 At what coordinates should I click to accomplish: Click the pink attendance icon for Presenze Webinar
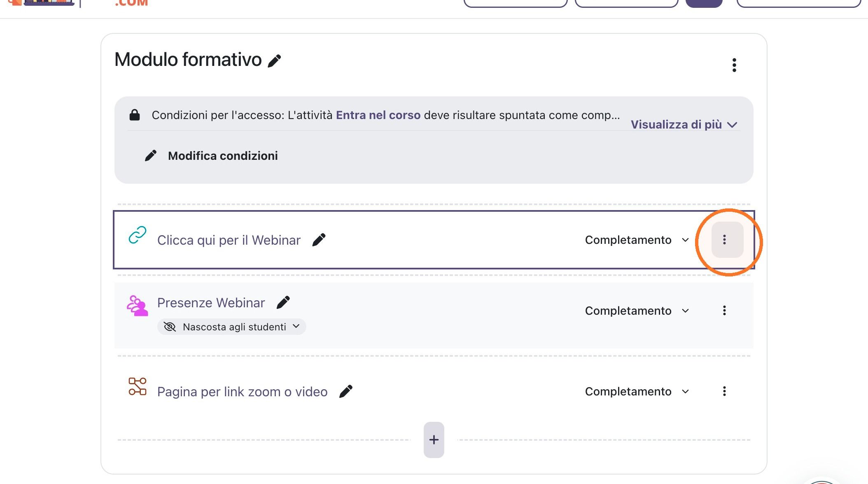(137, 306)
